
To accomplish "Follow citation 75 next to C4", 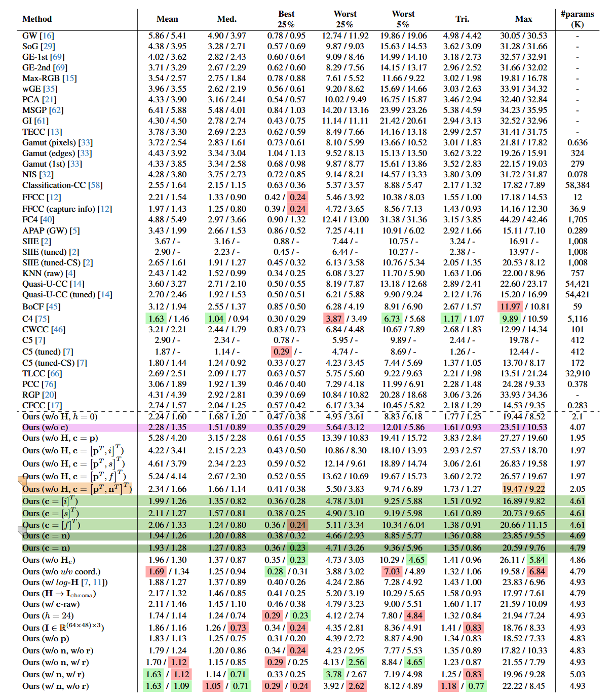I will pos(43,319).
